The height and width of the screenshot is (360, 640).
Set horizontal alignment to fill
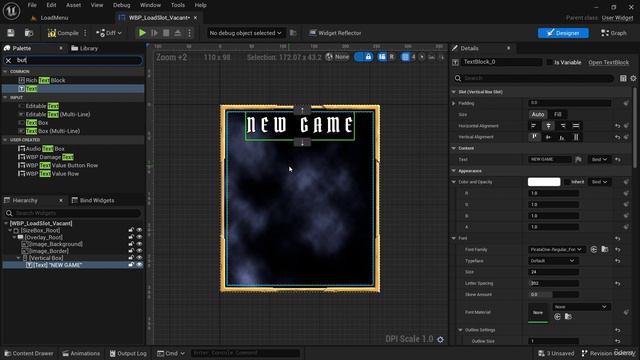coord(576,126)
